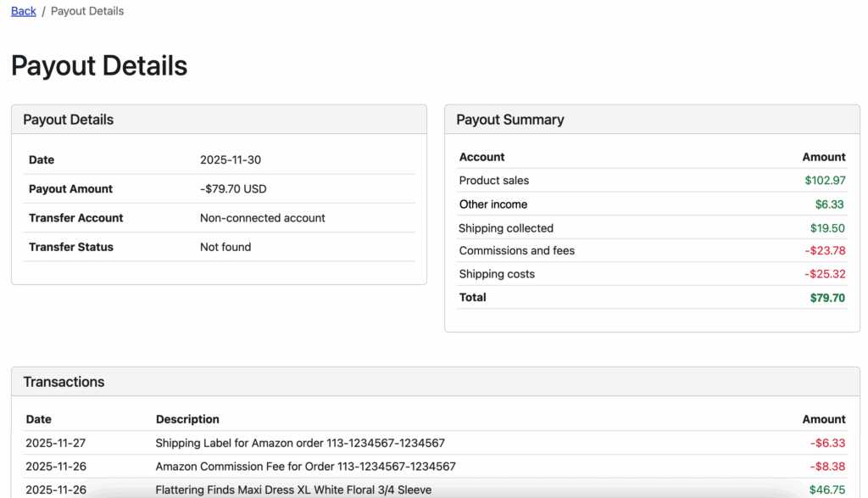Image resolution: width=868 pixels, height=498 pixels.
Task: Click the Description column header in Transactions
Action: [187, 419]
